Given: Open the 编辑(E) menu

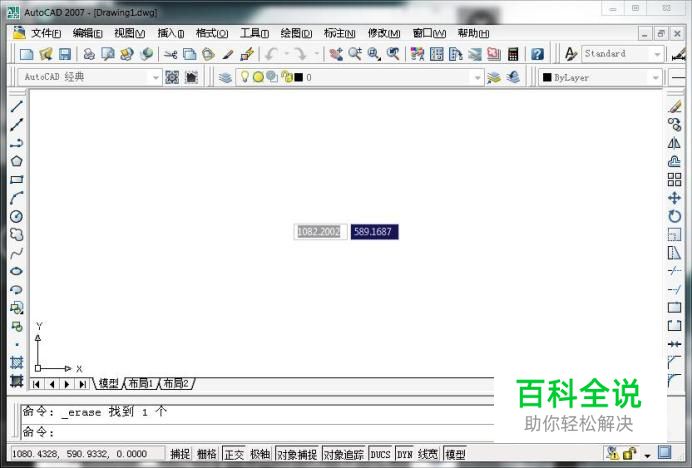Looking at the screenshot, I should click(x=87, y=33).
